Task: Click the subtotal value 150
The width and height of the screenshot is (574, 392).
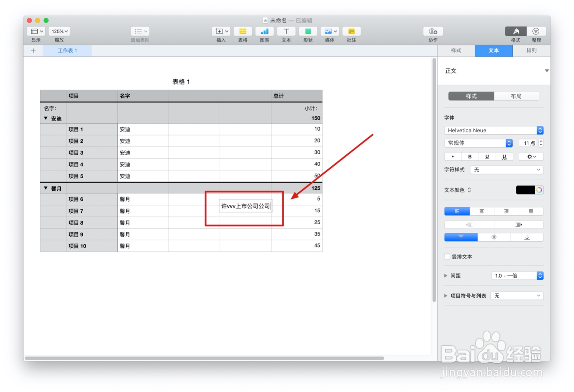Action: coord(316,118)
